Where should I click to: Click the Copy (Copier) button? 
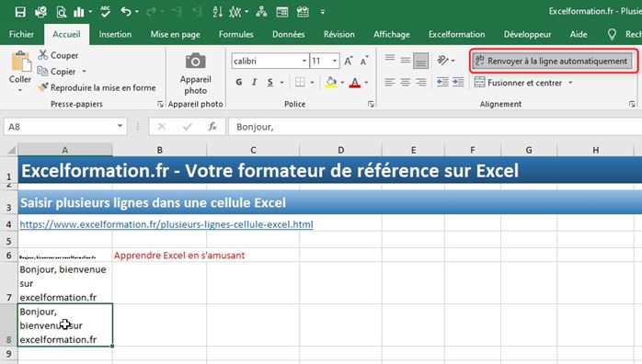tap(57, 71)
